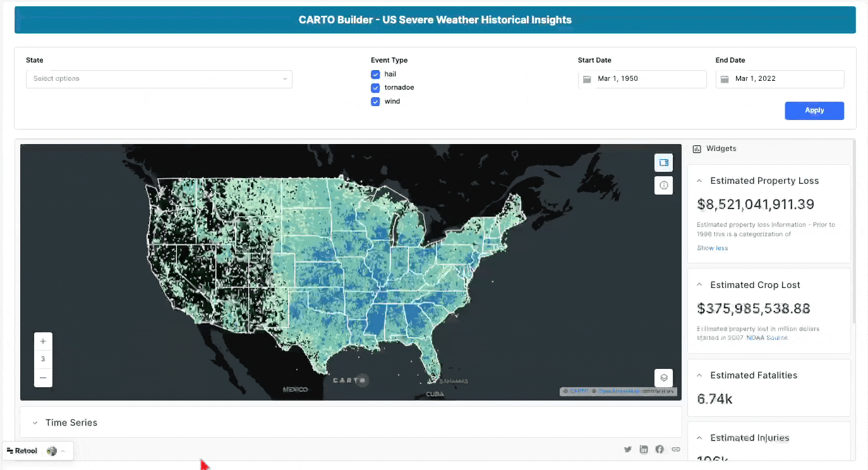Click the Event Type label

pos(389,61)
